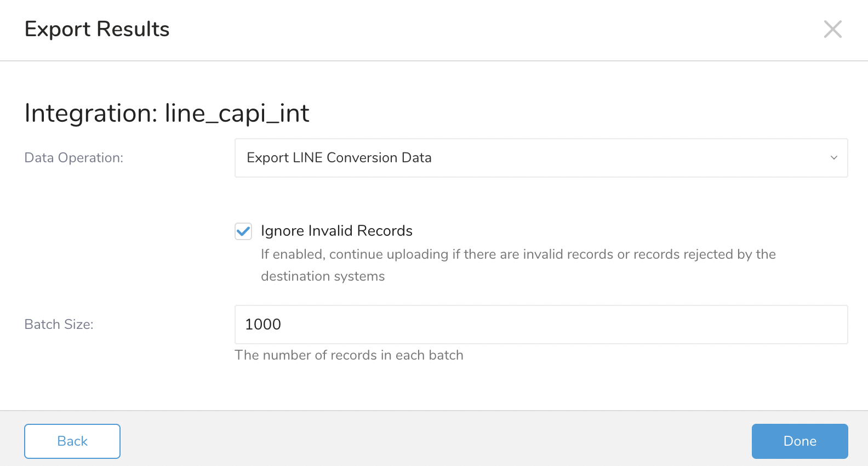This screenshot has height=466, width=868.
Task: Focus the Batch Size input field
Action: point(540,325)
